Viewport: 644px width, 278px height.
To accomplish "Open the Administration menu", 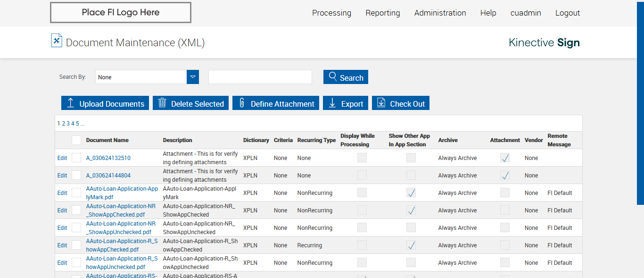I will point(440,13).
